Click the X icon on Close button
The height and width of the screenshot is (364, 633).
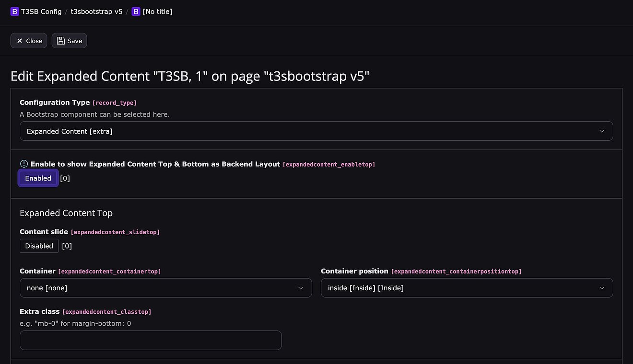point(20,41)
